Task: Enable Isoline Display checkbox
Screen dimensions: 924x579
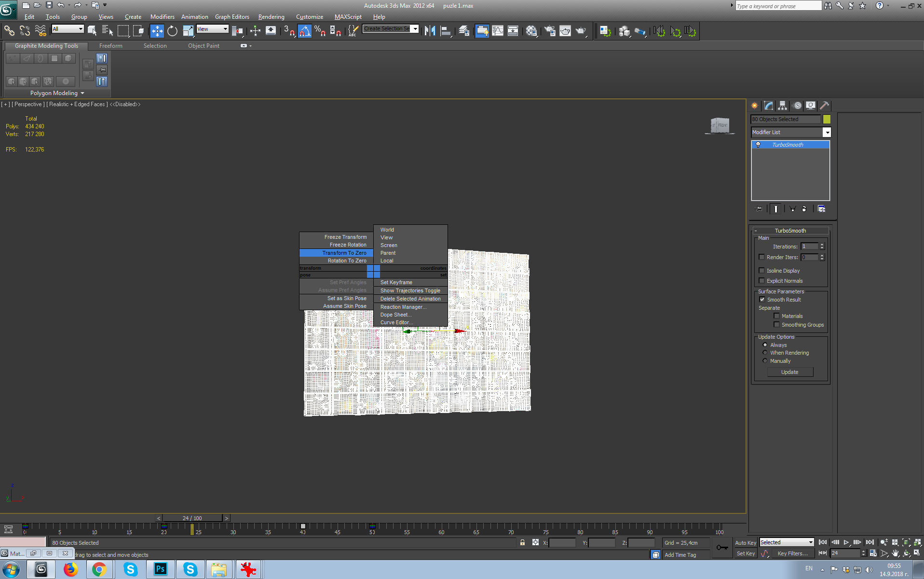Action: point(762,271)
